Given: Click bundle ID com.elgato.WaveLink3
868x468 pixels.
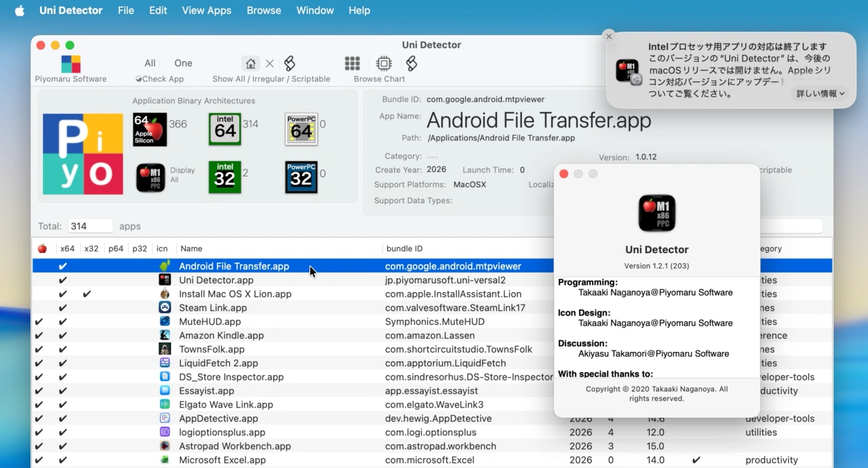Looking at the screenshot, I should (x=434, y=405).
